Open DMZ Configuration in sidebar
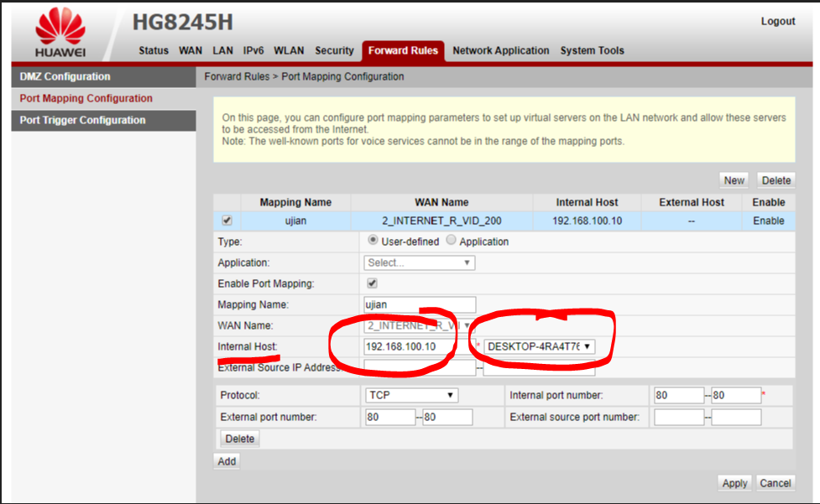Image resolution: width=820 pixels, height=504 pixels. point(103,77)
